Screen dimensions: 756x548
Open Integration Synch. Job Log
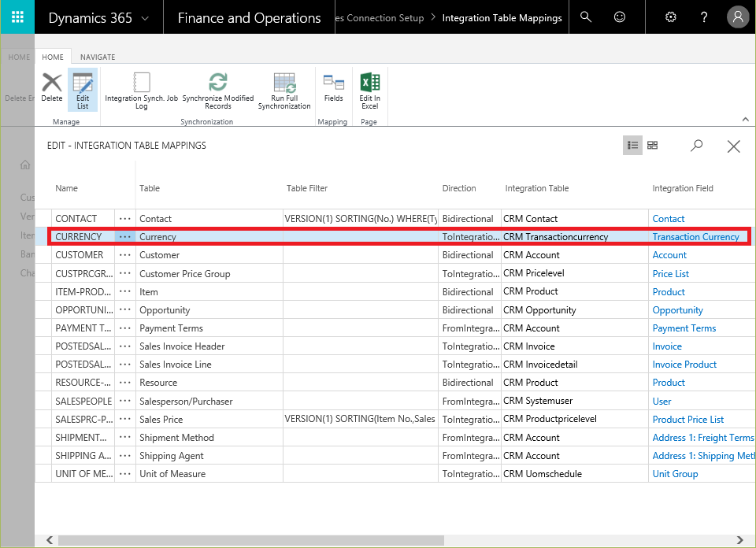(141, 91)
